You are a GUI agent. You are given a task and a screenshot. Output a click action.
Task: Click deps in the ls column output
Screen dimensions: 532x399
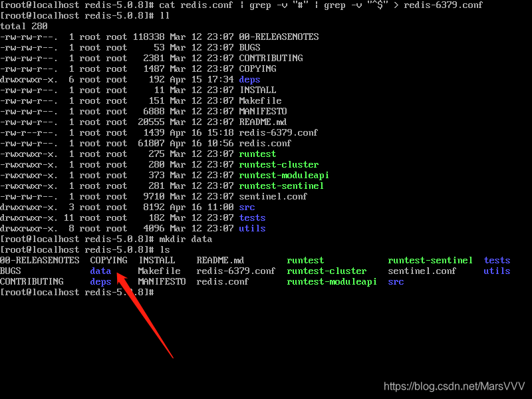click(x=100, y=281)
